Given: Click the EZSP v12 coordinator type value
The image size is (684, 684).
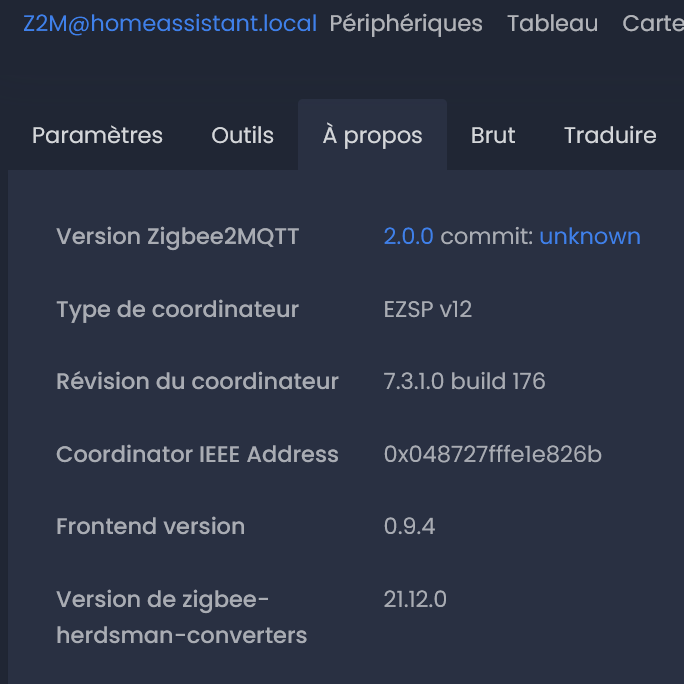Looking at the screenshot, I should [427, 310].
